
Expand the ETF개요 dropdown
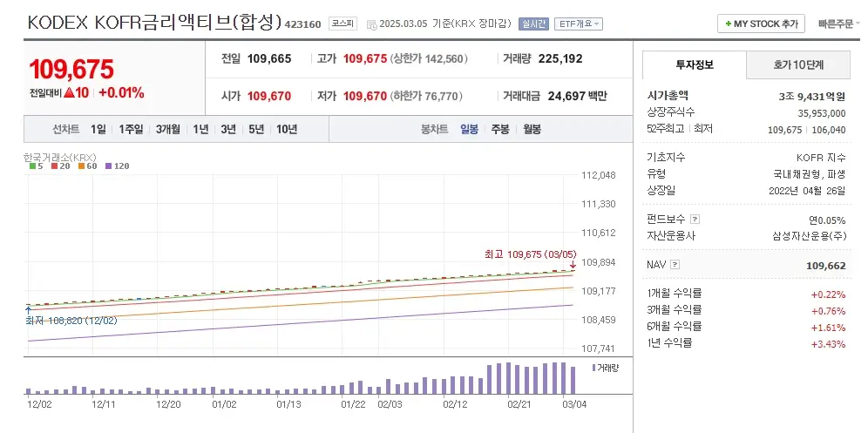[579, 24]
